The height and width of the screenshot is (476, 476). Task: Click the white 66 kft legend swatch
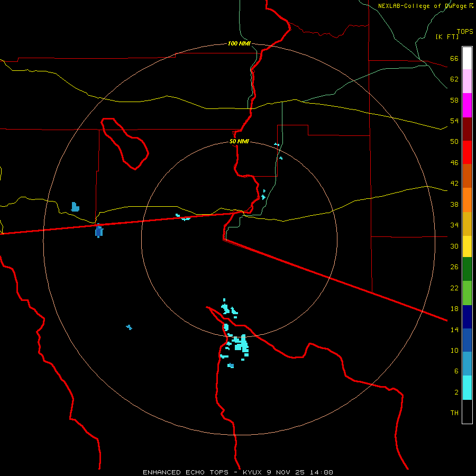pyautogui.click(x=467, y=58)
